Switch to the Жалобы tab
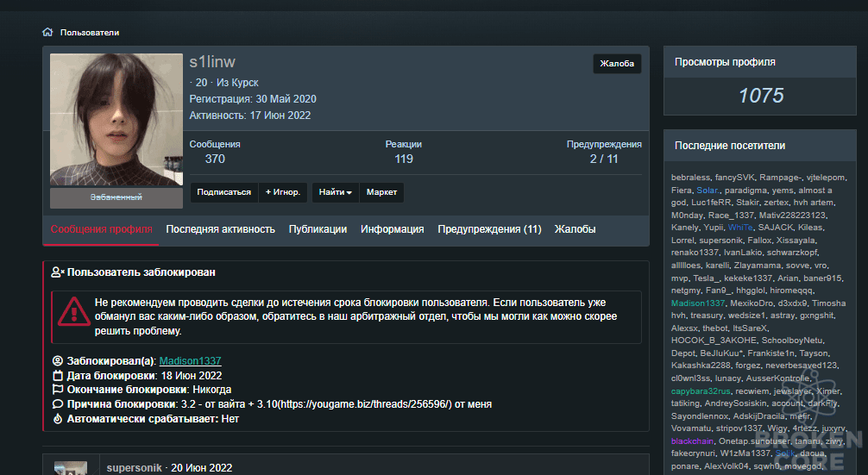Screen dimensions: 868x475 pyautogui.click(x=575, y=229)
